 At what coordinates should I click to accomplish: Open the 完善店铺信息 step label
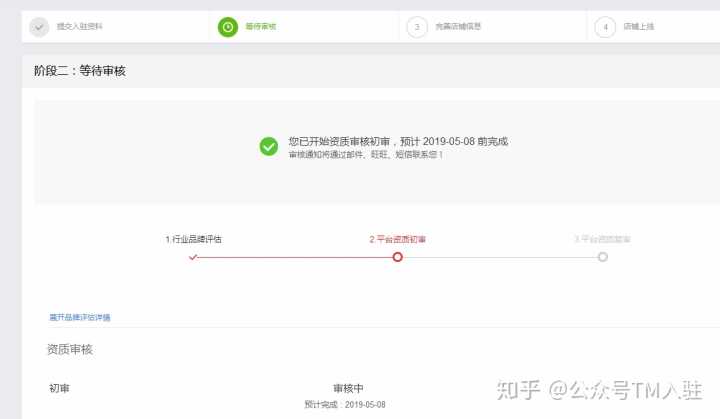[x=458, y=26]
